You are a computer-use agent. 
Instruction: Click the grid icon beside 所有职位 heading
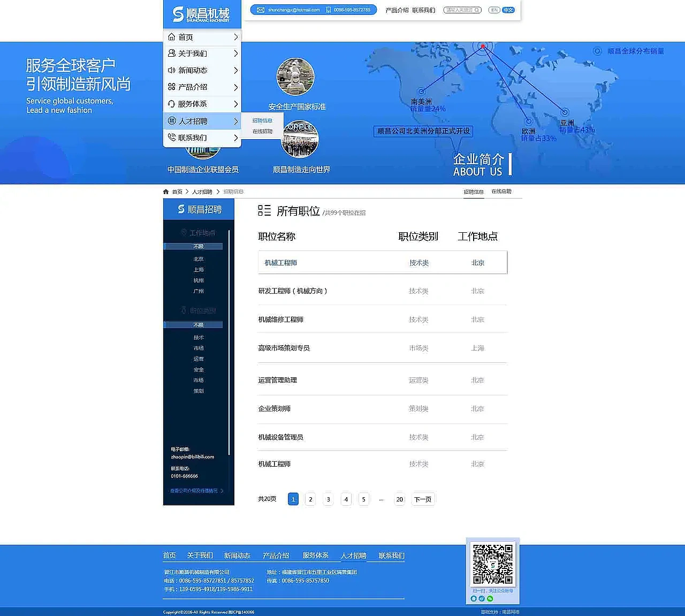[265, 211]
